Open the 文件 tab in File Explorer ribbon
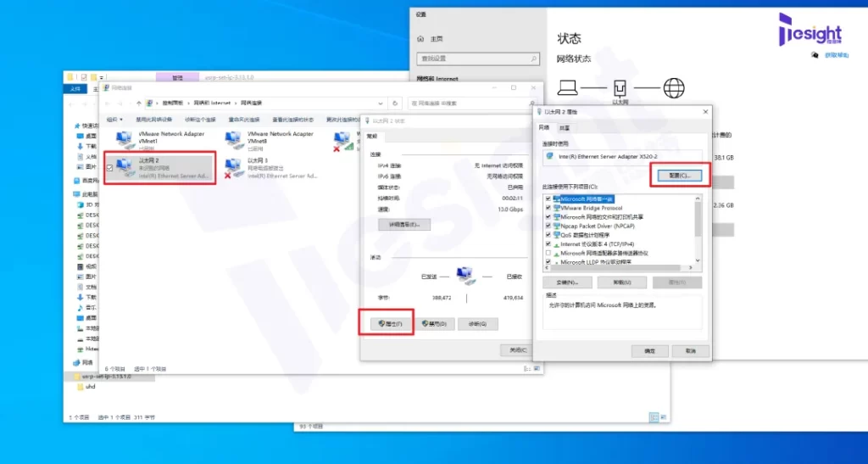The width and height of the screenshot is (868, 464). (75, 88)
